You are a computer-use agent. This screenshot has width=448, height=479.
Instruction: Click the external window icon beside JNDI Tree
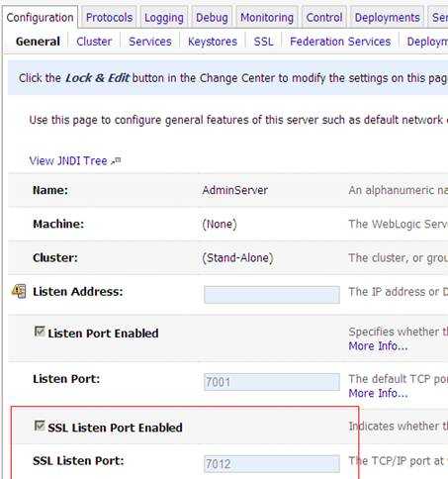click(116, 160)
